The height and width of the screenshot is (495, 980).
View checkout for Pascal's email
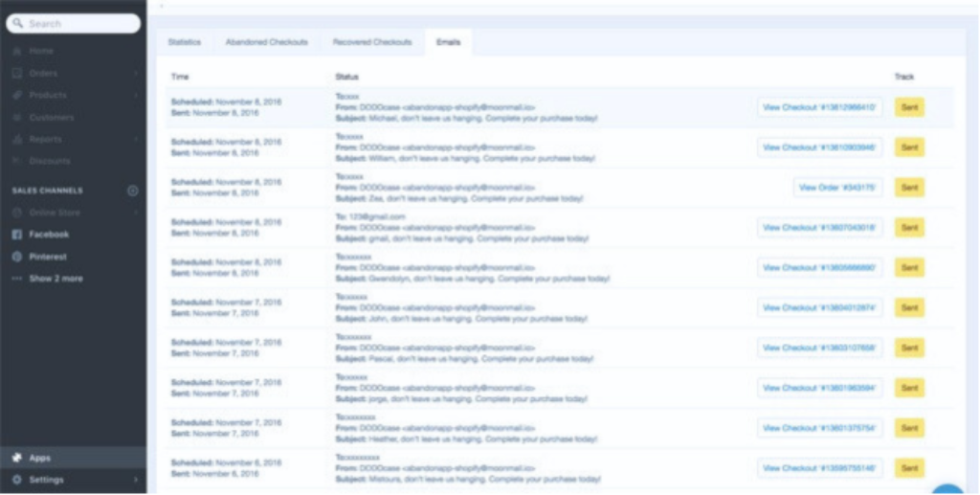point(819,348)
